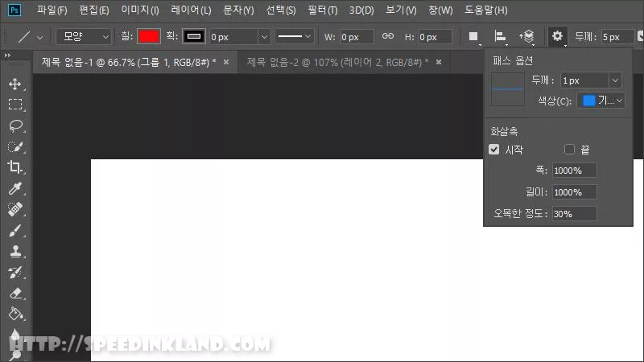Viewport: 644px width, 362px height.
Task: Open path alignment icon
Action: coord(500,36)
